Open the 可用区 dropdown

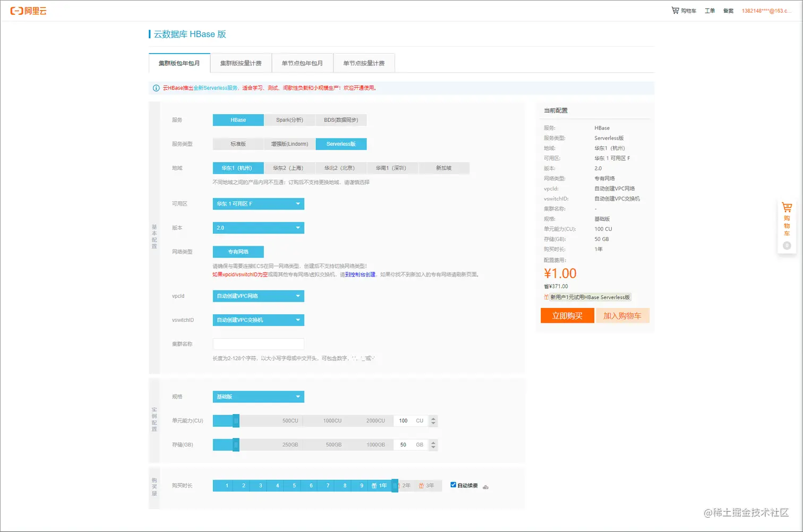point(258,204)
